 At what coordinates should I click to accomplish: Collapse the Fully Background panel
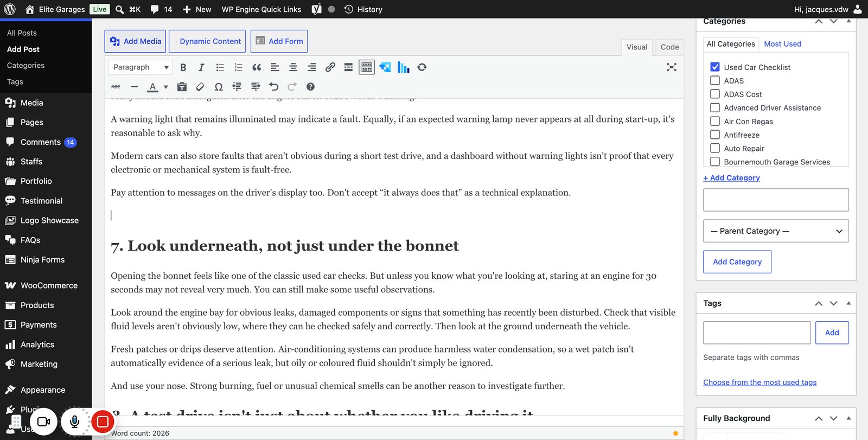[x=848, y=418]
